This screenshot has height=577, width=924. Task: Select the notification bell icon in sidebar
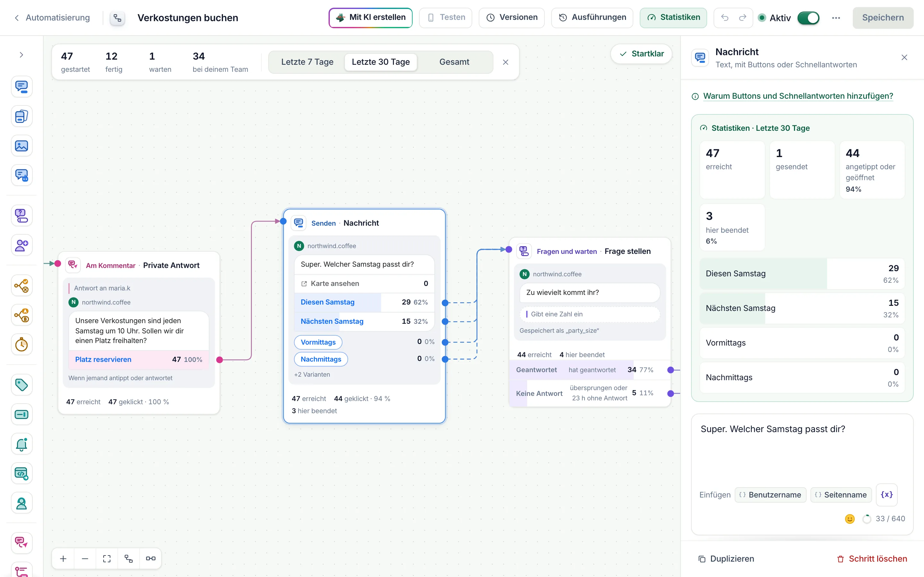click(x=21, y=444)
